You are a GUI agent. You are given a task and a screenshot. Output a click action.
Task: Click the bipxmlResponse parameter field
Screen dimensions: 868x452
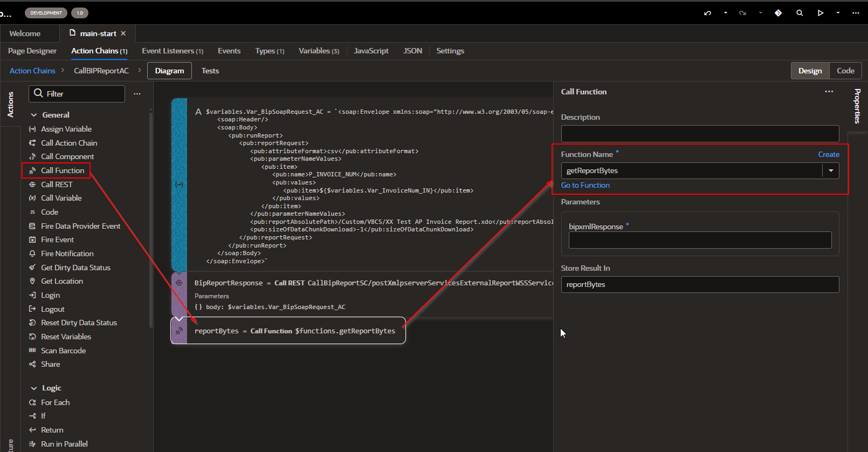[700, 240]
